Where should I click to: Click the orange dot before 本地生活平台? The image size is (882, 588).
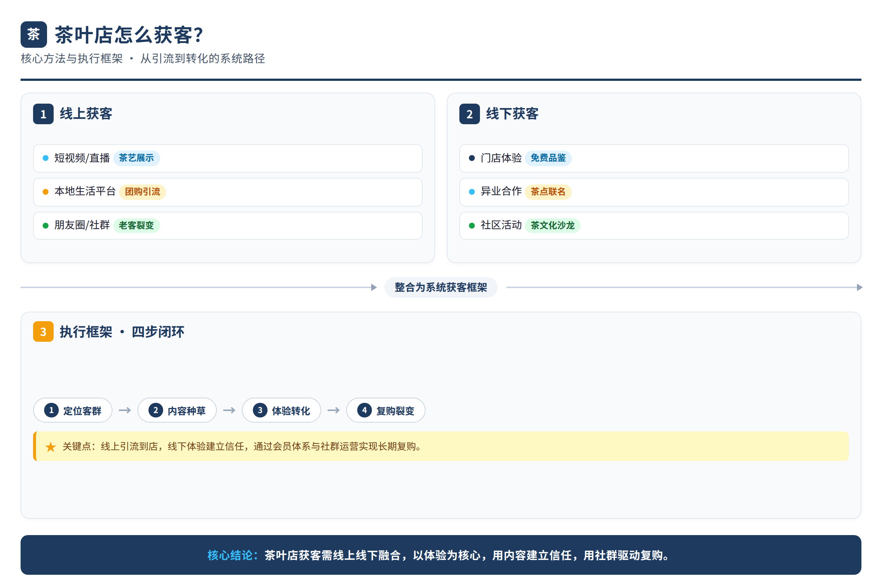[46, 192]
